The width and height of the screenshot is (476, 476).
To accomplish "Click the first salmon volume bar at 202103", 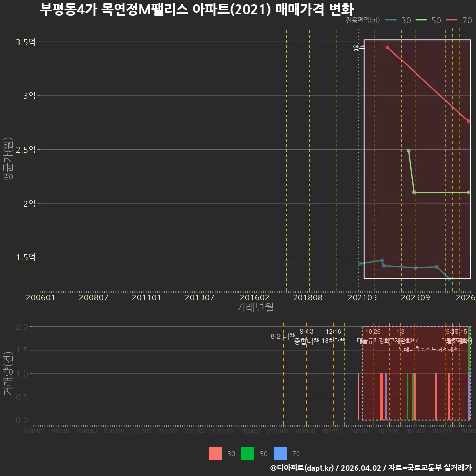I will tap(359, 397).
